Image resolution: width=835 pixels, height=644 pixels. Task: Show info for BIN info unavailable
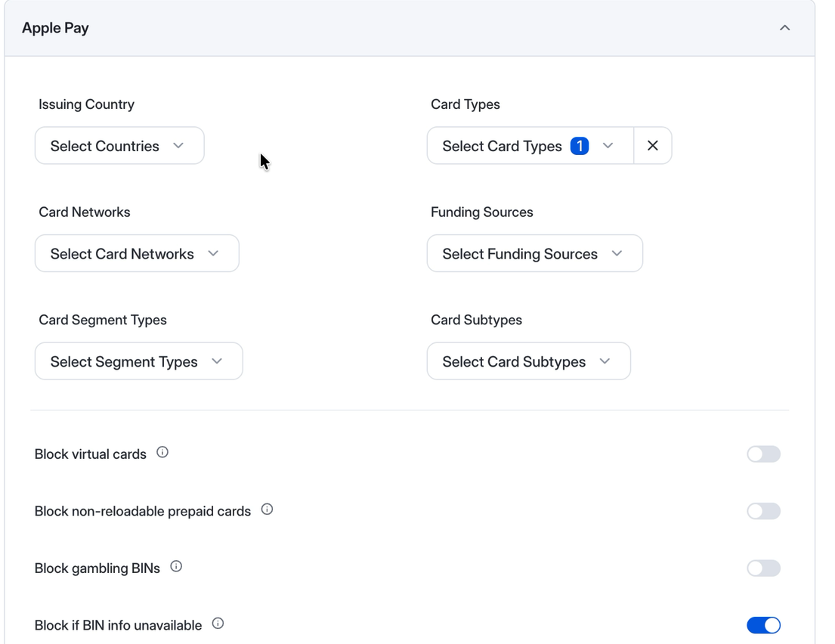pyautogui.click(x=218, y=624)
